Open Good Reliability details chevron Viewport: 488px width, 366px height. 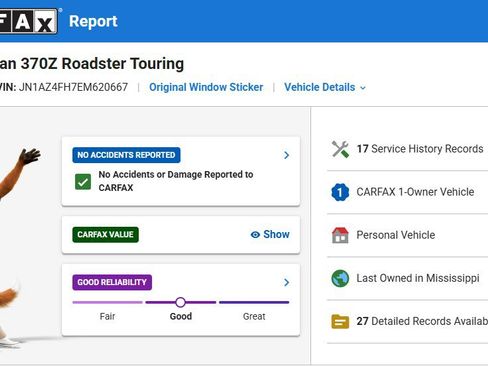pos(286,282)
